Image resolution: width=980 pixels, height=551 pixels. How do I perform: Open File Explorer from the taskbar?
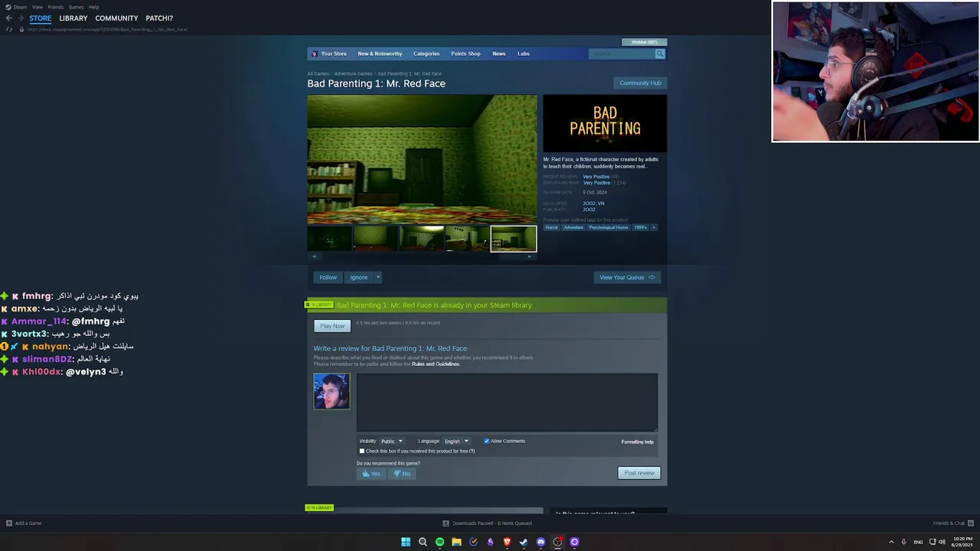(x=456, y=542)
